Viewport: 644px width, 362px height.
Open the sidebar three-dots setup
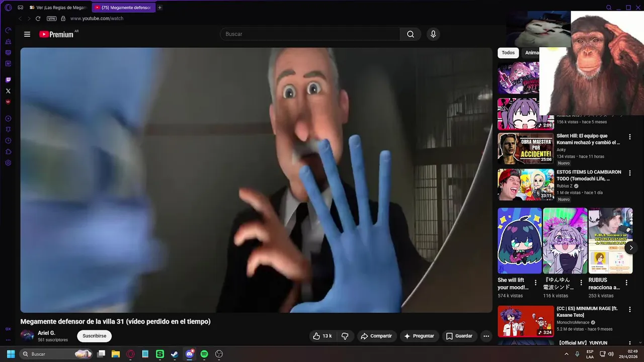8,340
